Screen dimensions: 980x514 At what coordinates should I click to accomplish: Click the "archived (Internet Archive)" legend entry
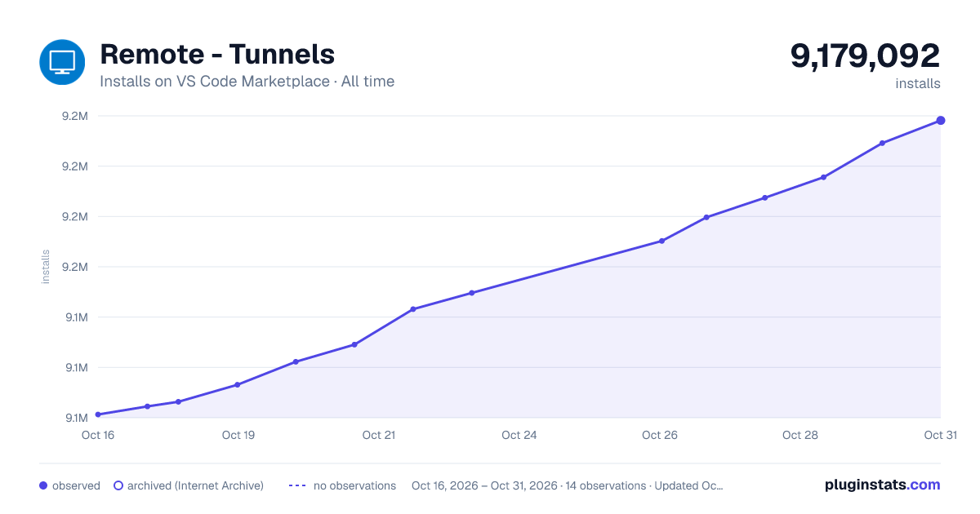click(x=189, y=485)
